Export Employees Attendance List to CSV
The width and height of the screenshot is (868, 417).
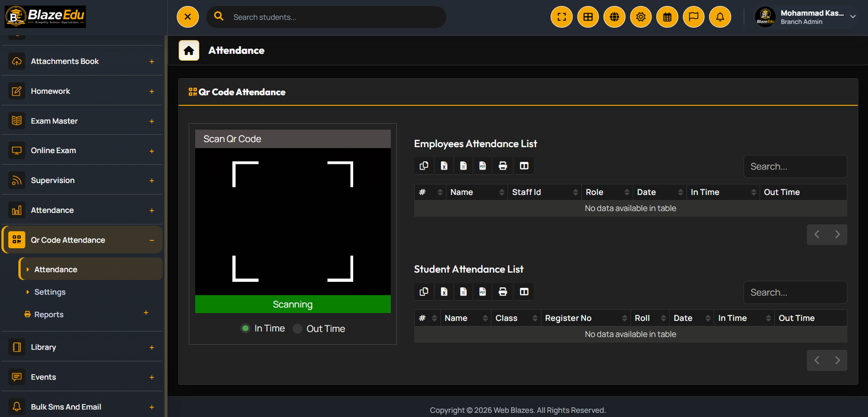click(463, 166)
